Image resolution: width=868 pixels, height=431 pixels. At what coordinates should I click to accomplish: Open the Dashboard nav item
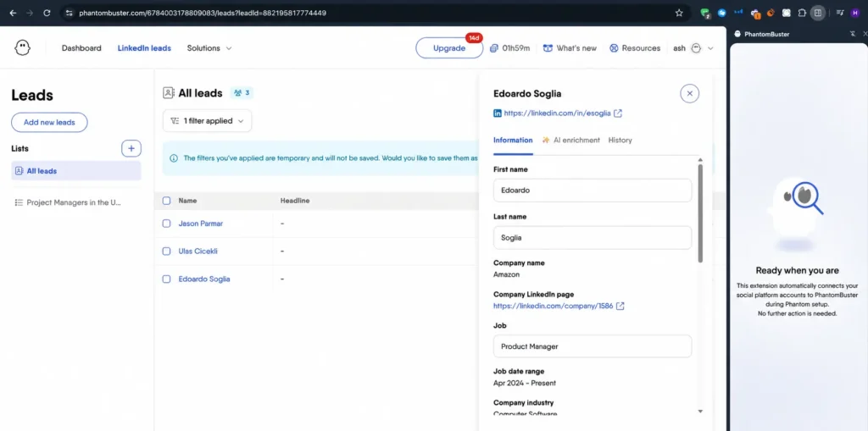81,48
